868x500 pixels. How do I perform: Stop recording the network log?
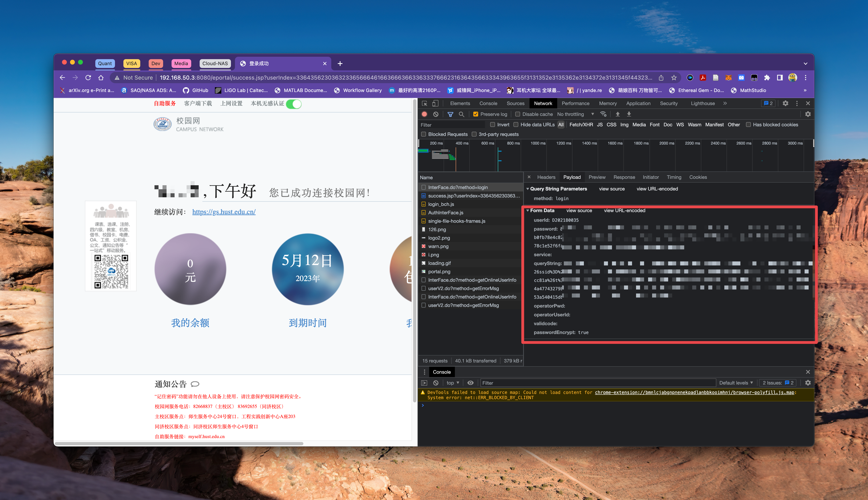click(x=424, y=114)
